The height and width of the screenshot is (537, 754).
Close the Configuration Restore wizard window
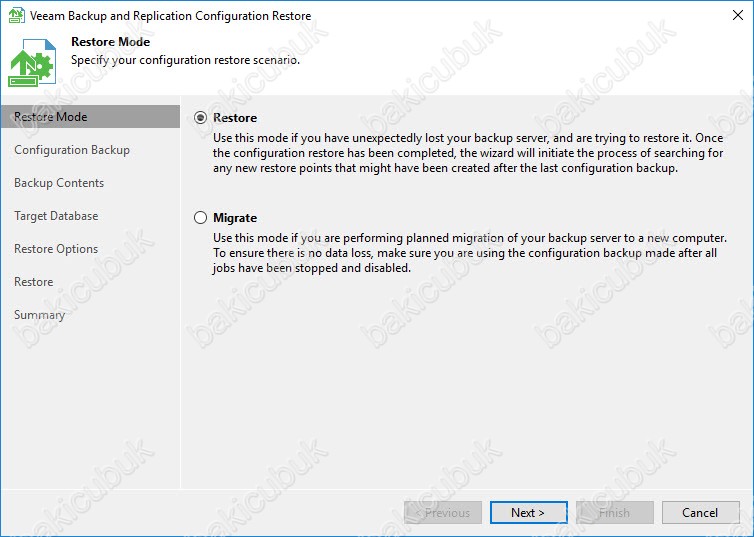[x=738, y=15]
